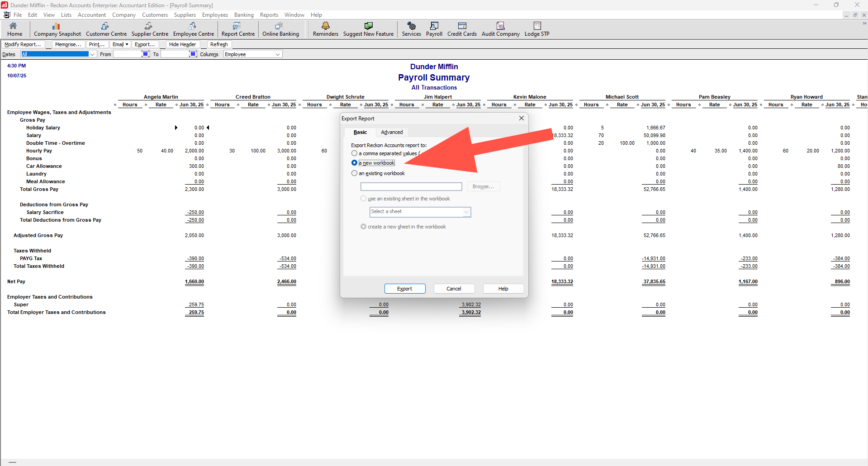
Task: Click the To date input field
Action: pos(175,54)
